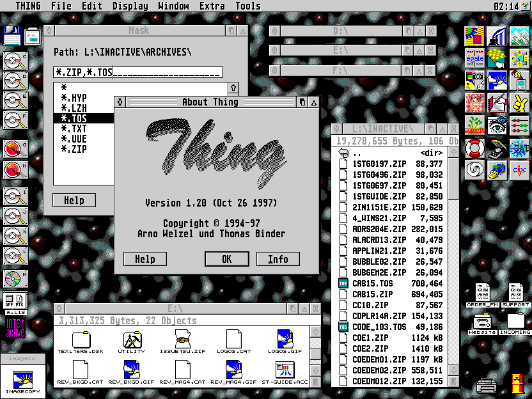This screenshot has width=532, height=399.
Task: Select LOGOS.GIF in the E:\ window
Action: (x=285, y=342)
